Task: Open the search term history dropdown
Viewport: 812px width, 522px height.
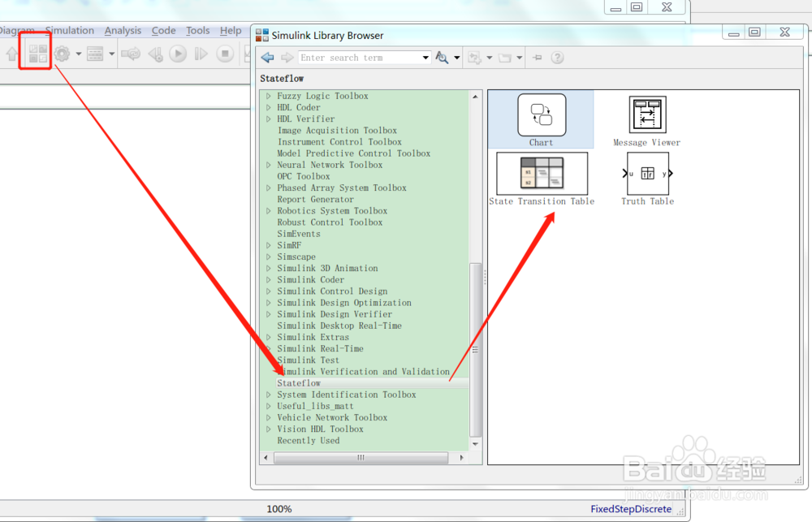Action: (x=425, y=58)
